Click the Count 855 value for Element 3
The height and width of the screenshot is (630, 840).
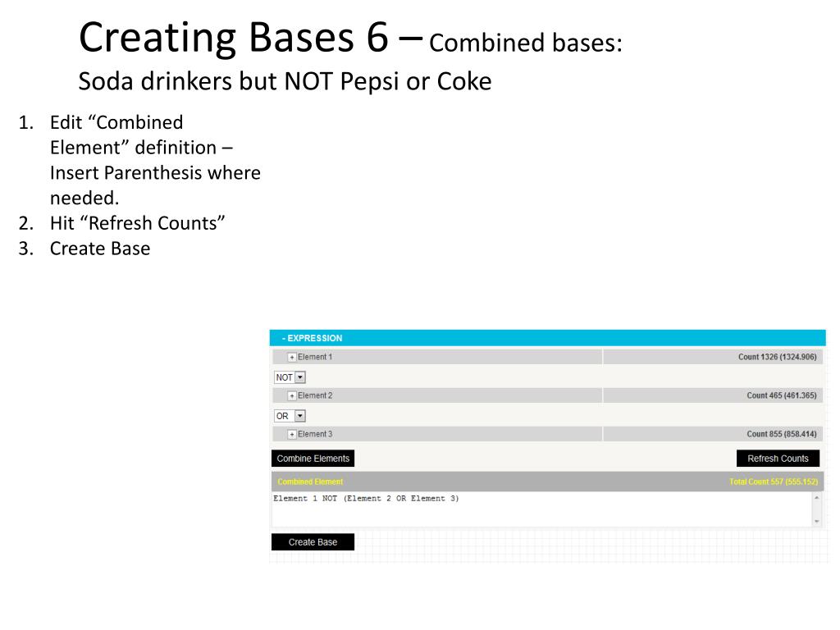coord(782,435)
